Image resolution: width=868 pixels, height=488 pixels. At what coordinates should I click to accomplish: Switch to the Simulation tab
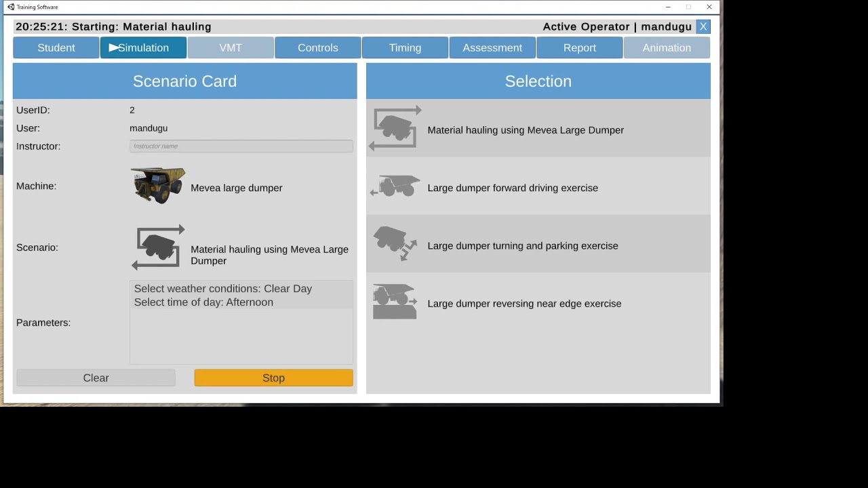pyautogui.click(x=144, y=47)
